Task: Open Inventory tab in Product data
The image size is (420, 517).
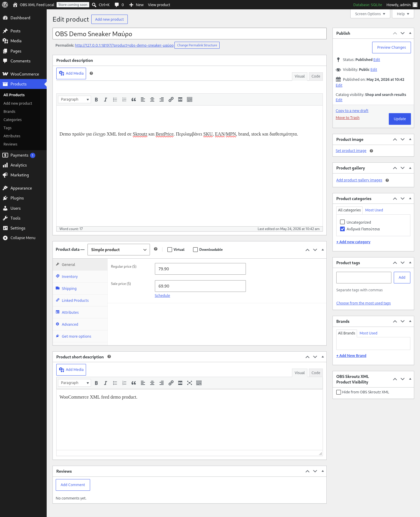Action: pyautogui.click(x=80, y=276)
